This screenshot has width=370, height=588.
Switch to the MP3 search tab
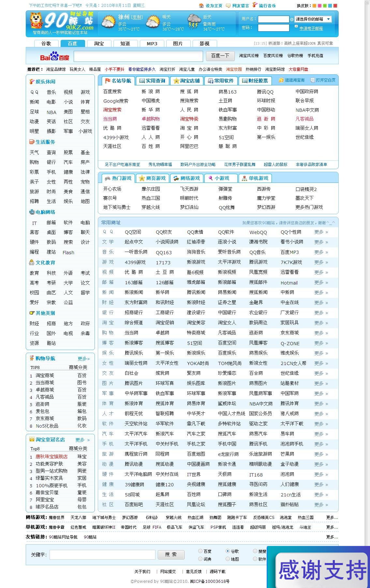[x=152, y=44]
